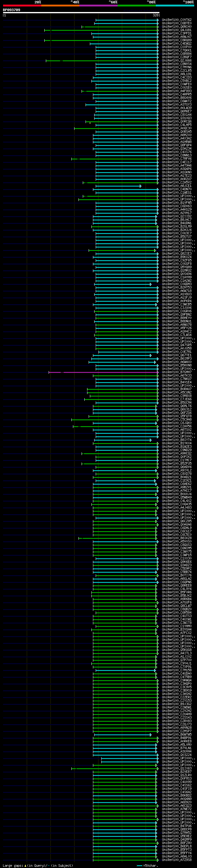Open hit UniRef100_C1TMC7
The image size is (197, 868).
[x=177, y=460]
